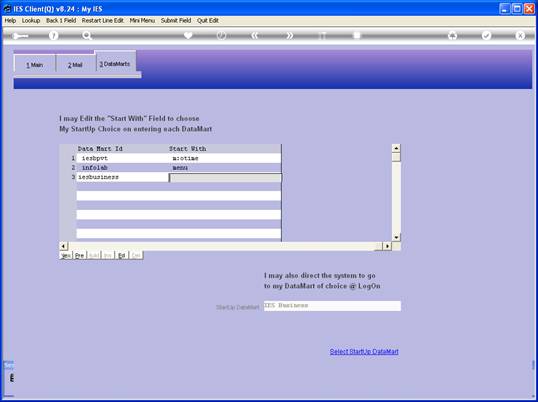This screenshot has height=402, width=538.
Task: Click the heart favorites icon
Action: [x=188, y=35]
